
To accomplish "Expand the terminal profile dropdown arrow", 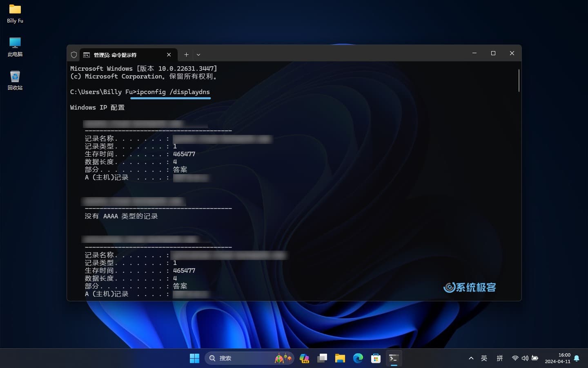I will (198, 55).
